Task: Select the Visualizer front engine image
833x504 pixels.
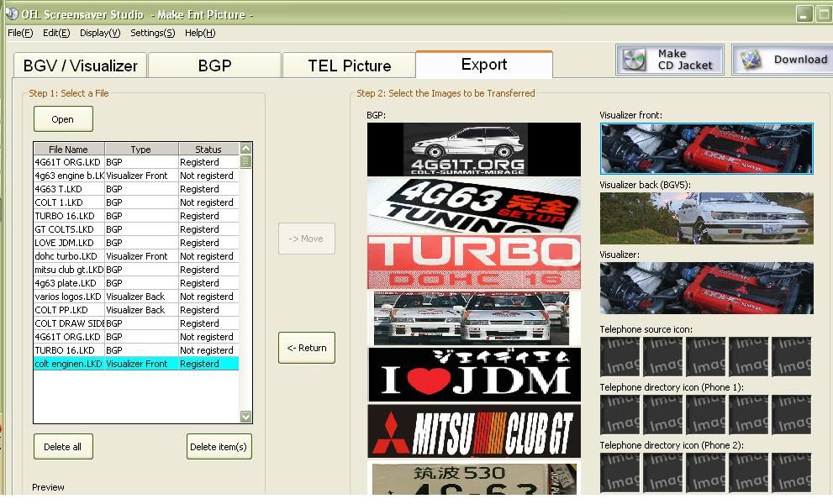Action: (x=706, y=149)
